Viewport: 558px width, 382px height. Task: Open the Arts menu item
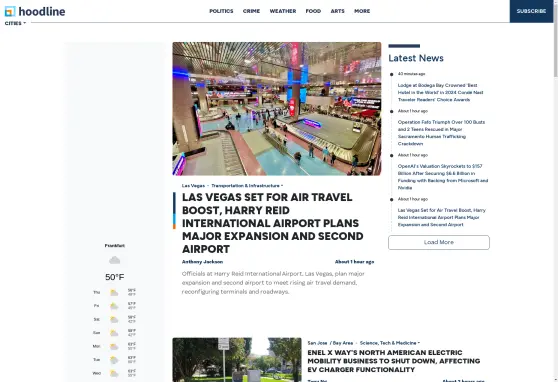click(x=337, y=11)
